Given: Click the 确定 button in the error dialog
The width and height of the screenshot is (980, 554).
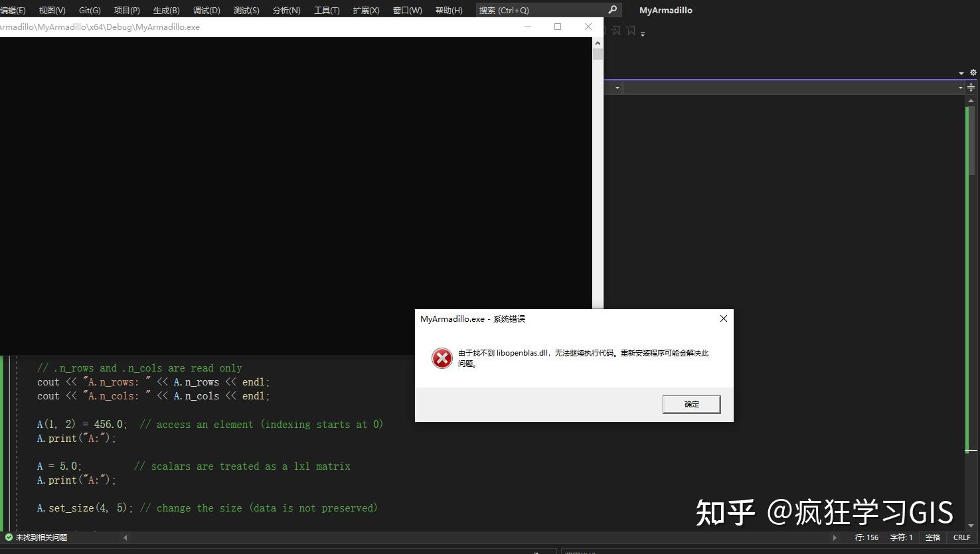Looking at the screenshot, I should (x=691, y=404).
